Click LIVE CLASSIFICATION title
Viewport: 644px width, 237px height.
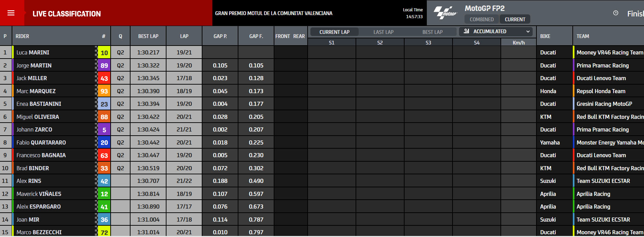[x=67, y=14]
